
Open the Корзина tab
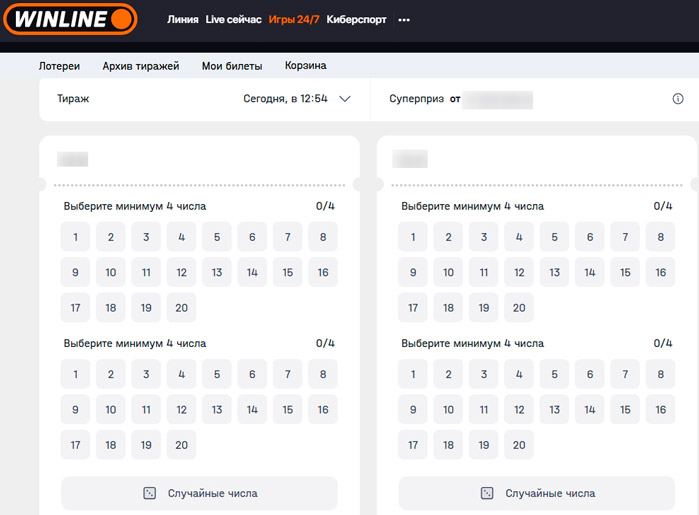(305, 66)
